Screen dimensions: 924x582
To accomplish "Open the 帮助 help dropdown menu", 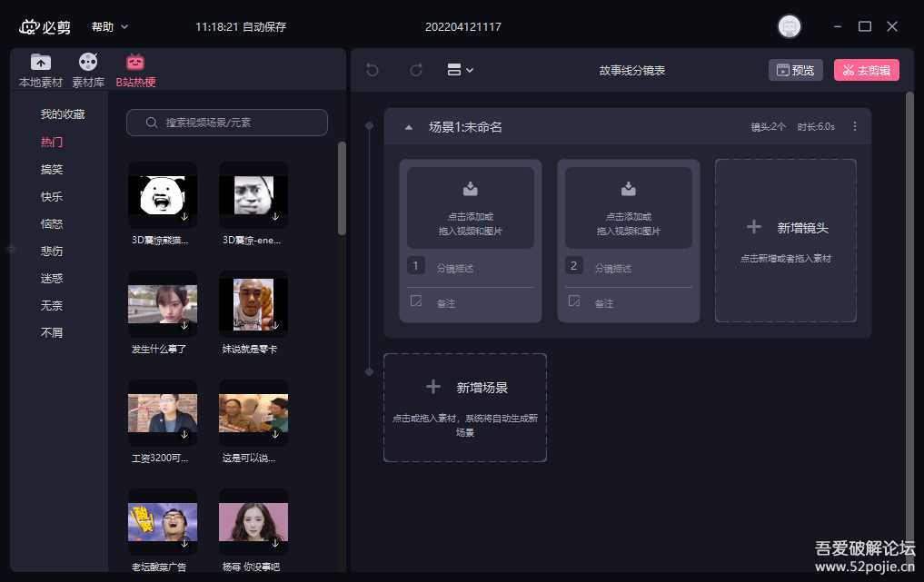I will click(x=110, y=27).
